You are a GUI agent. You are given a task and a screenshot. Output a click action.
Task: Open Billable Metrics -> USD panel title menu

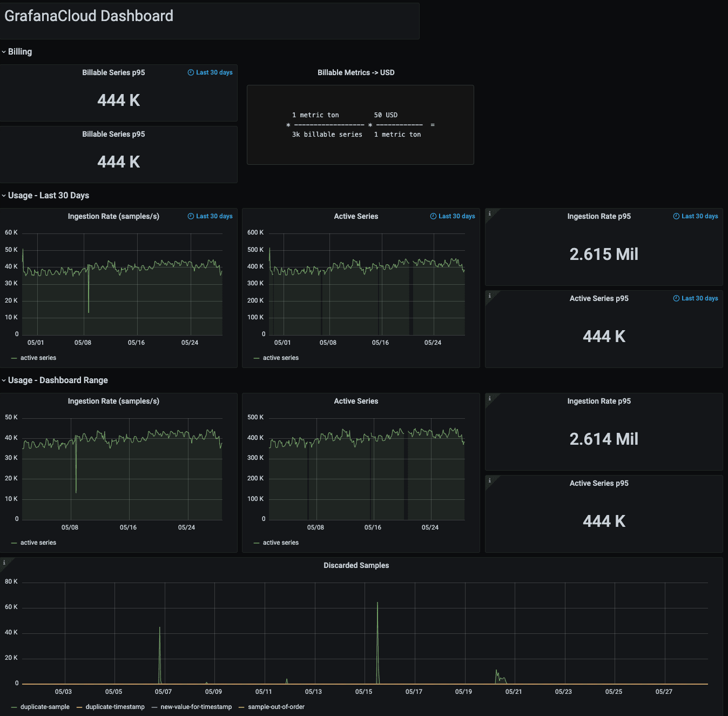click(356, 72)
